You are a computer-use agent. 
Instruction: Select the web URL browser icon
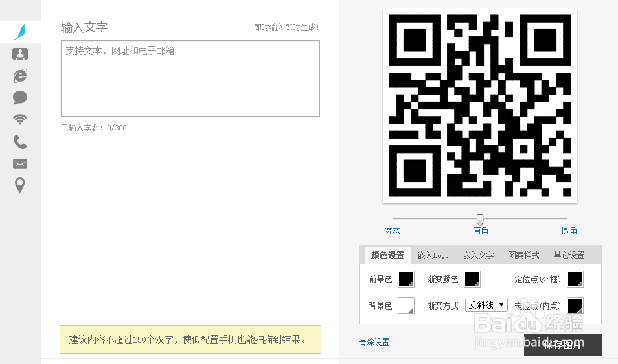click(x=20, y=76)
